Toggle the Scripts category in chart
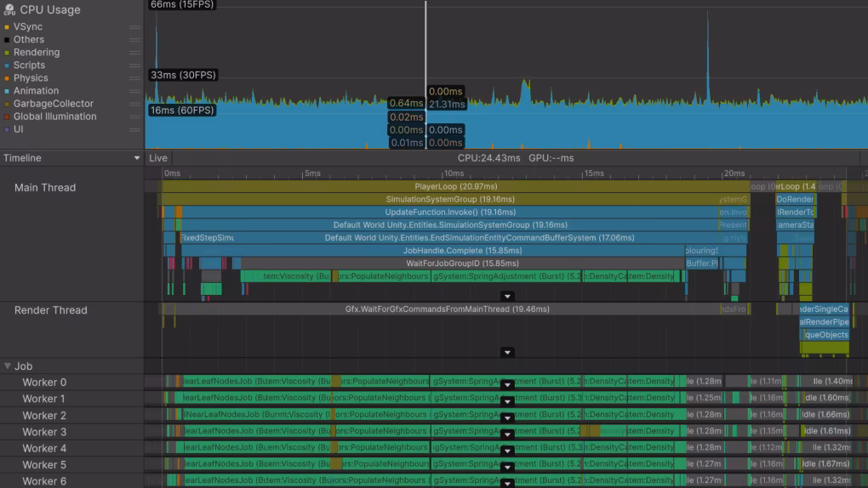 (x=7, y=65)
